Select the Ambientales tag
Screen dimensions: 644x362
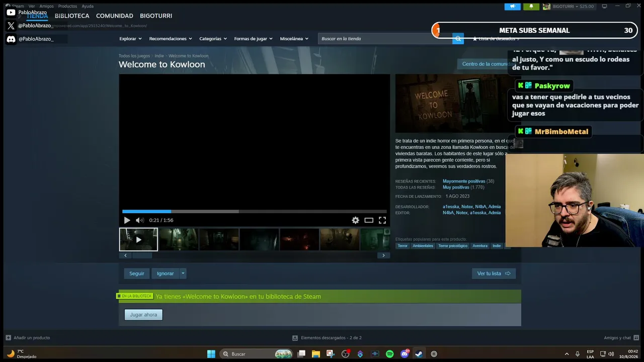click(423, 246)
